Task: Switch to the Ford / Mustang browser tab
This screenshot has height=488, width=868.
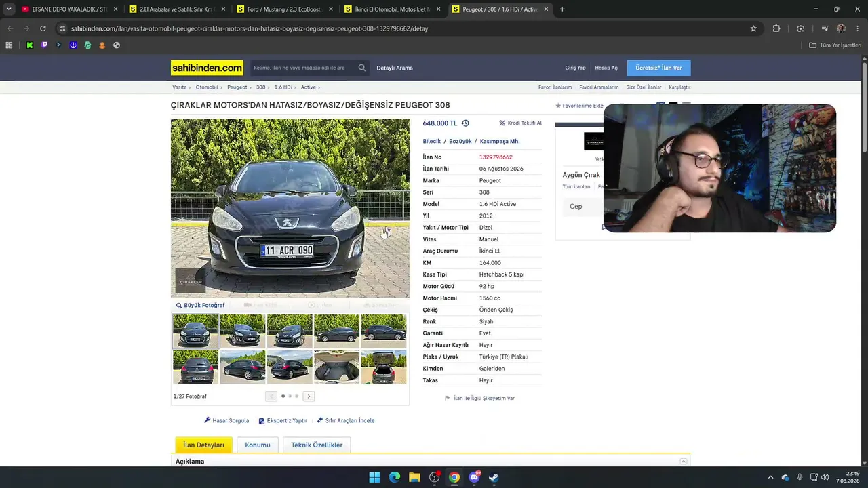Action: (283, 9)
